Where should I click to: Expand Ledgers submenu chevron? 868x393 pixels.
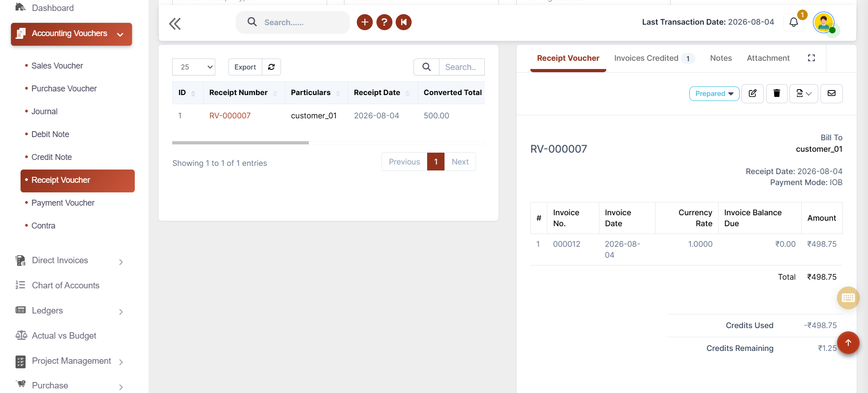tap(121, 312)
